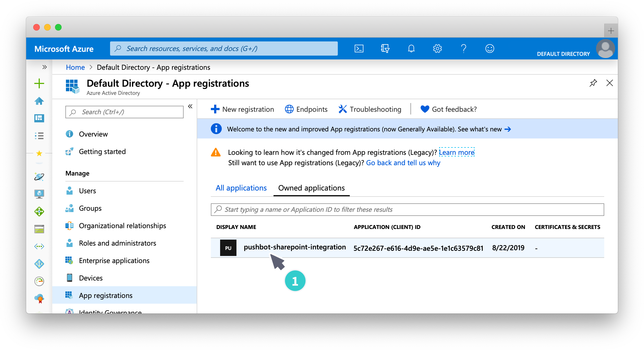The width and height of the screenshot is (644, 350).
Task: Select App registrations menu item
Action: (124, 295)
